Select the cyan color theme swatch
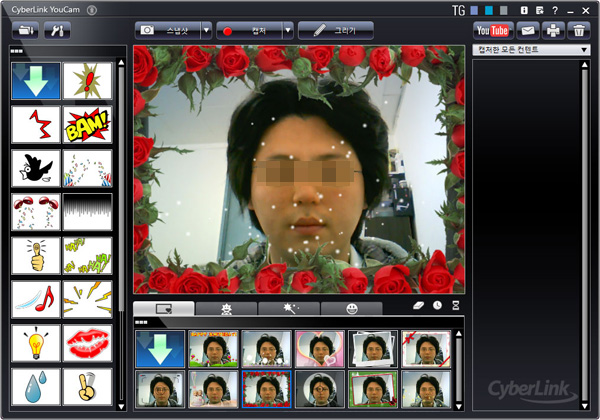 (489, 10)
